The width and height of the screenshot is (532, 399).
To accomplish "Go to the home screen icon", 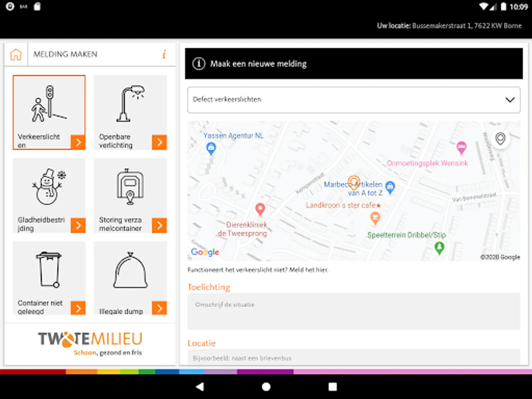I will point(16,55).
